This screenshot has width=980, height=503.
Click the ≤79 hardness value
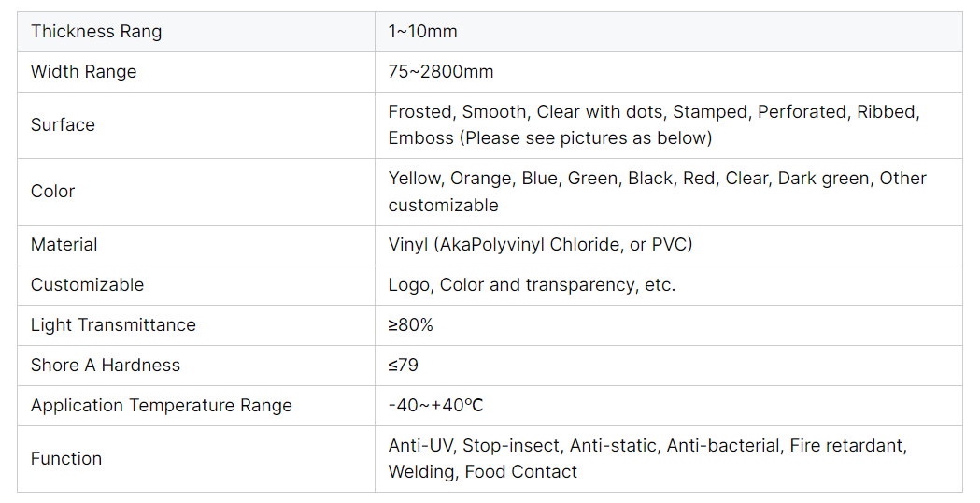coord(404,366)
